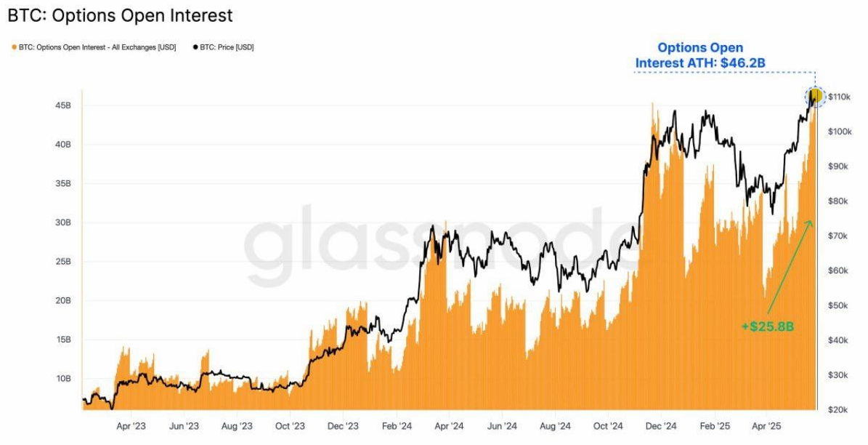Select the Dec '23 x-axis label
The width and height of the screenshot is (868, 445).
tap(344, 426)
